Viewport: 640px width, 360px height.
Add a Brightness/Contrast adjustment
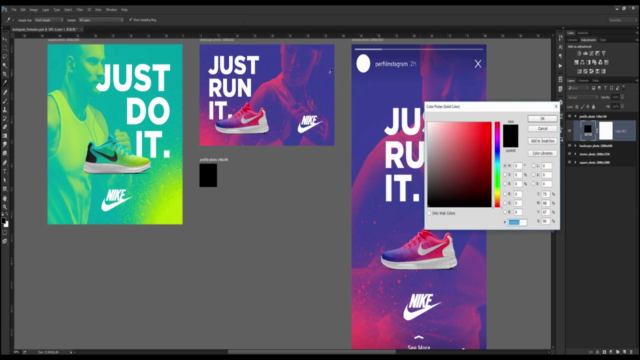pyautogui.click(x=579, y=53)
